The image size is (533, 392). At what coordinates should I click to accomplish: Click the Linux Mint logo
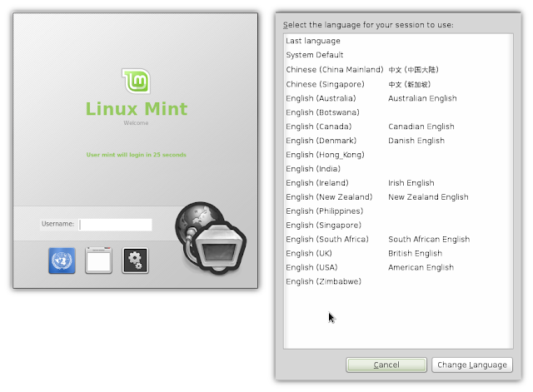137,82
